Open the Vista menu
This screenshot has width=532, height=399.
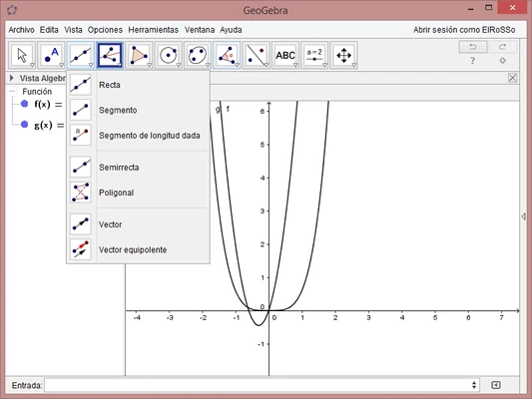(73, 30)
